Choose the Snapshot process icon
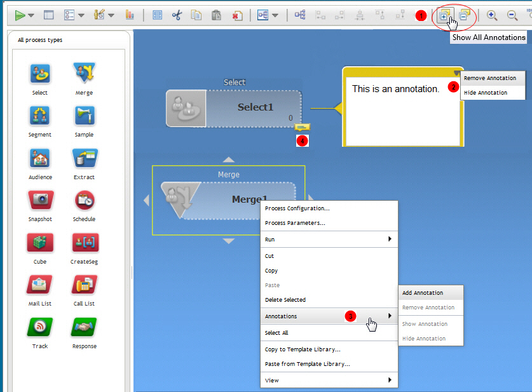Viewport: 532px width, 392px height. [40, 200]
